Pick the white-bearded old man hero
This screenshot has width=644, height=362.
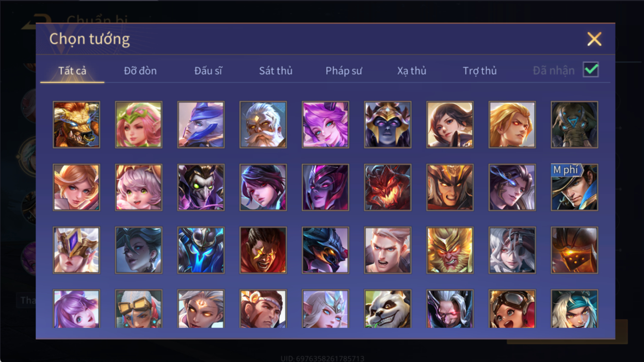tap(263, 125)
